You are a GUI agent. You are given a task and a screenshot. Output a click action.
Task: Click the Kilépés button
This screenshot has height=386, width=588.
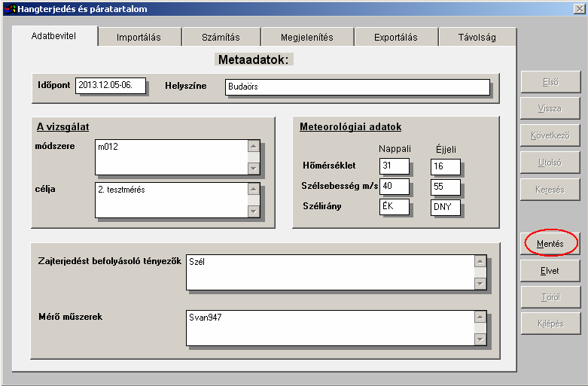(x=550, y=324)
